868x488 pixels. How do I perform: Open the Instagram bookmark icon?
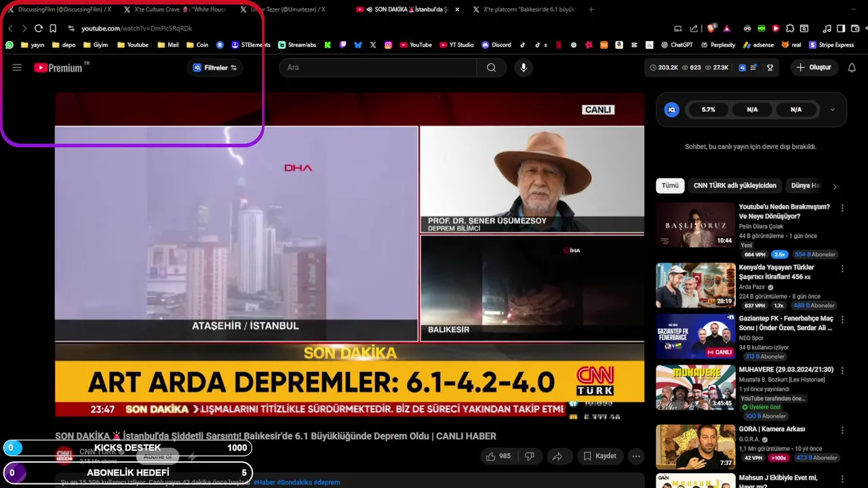(388, 45)
